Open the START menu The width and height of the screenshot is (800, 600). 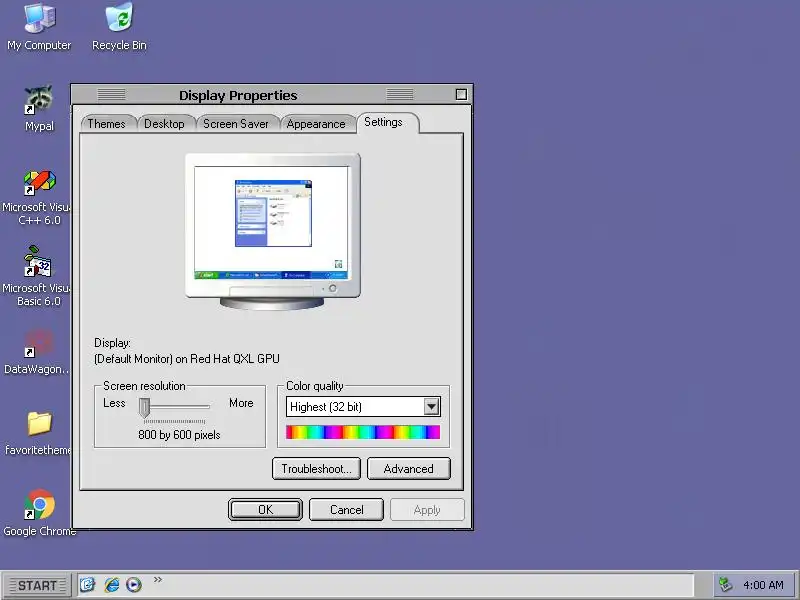click(x=36, y=585)
